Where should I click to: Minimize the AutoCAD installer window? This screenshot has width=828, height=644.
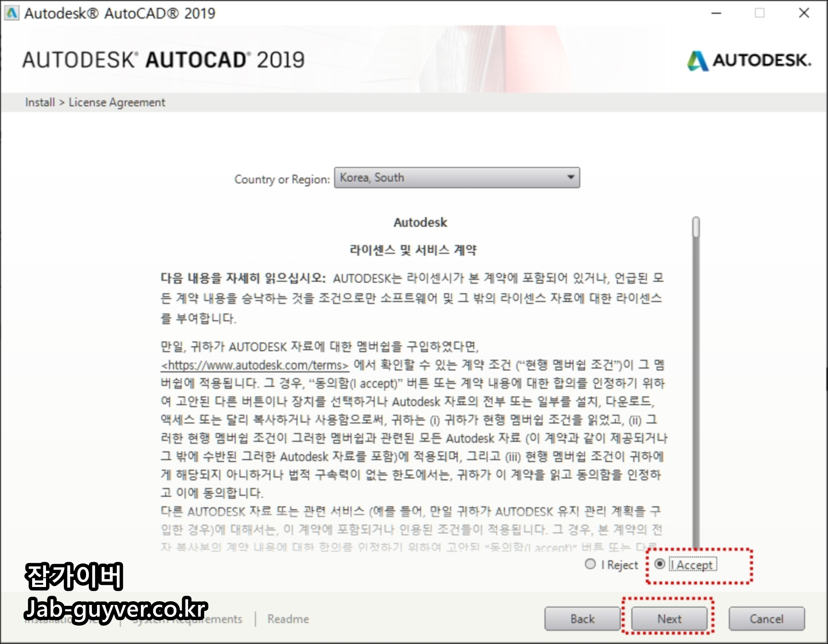click(716, 13)
